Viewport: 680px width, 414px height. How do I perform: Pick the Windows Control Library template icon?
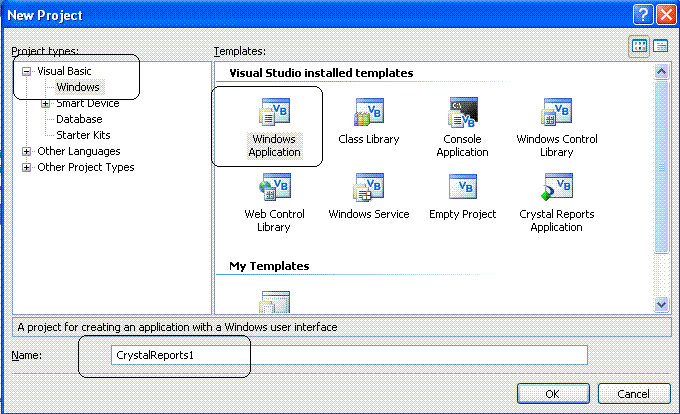click(x=556, y=111)
